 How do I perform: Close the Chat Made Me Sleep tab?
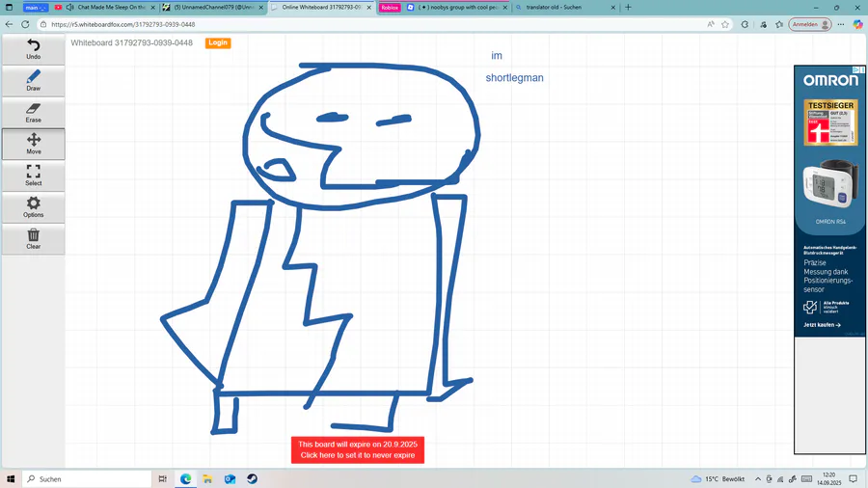point(152,7)
